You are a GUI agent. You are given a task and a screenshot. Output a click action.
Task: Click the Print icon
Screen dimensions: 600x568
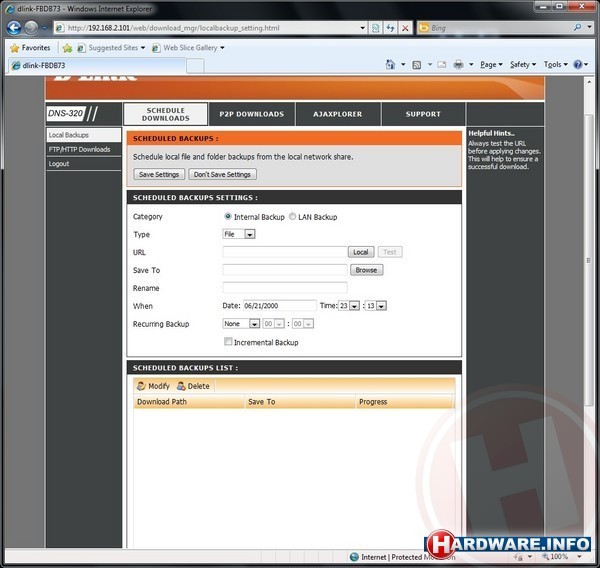[458, 64]
